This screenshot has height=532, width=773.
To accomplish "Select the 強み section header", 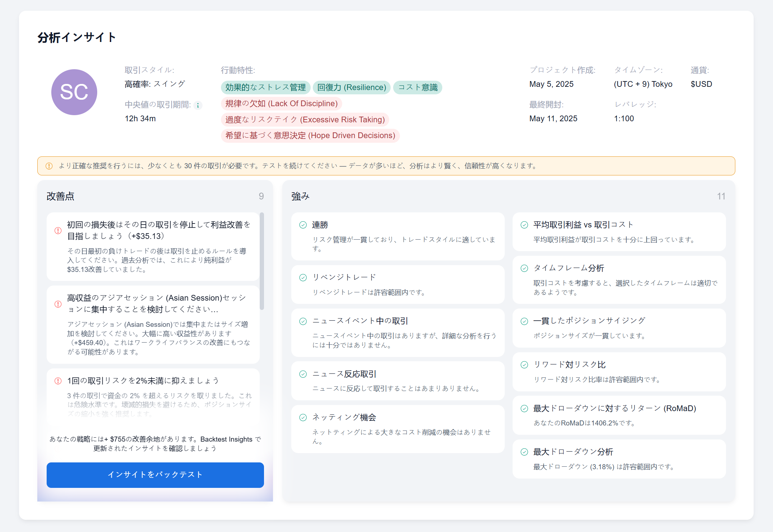I will tap(300, 196).
